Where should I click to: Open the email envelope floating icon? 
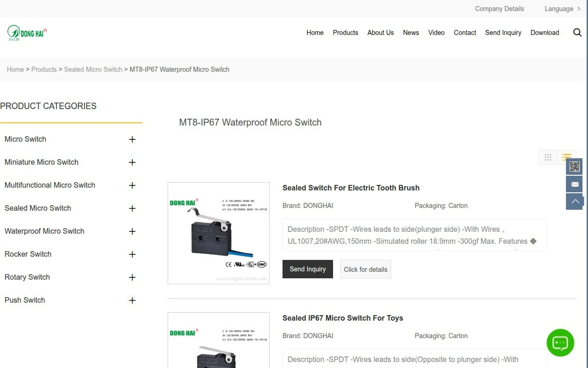(x=574, y=184)
